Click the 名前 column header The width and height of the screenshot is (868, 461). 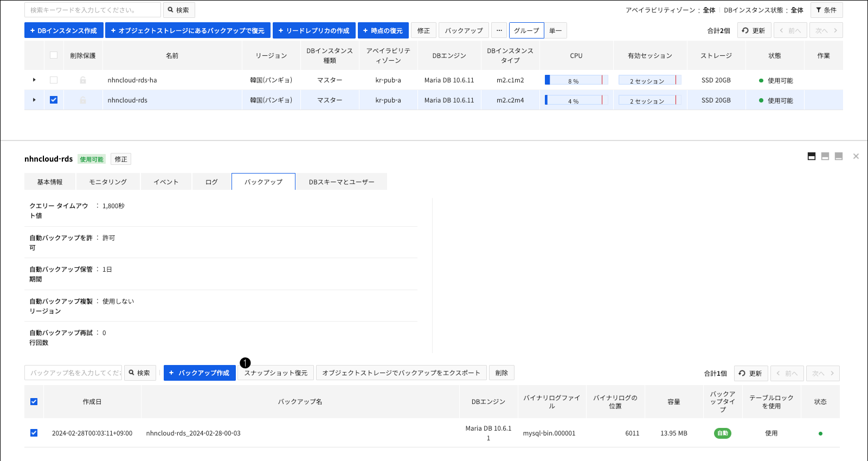coord(172,56)
